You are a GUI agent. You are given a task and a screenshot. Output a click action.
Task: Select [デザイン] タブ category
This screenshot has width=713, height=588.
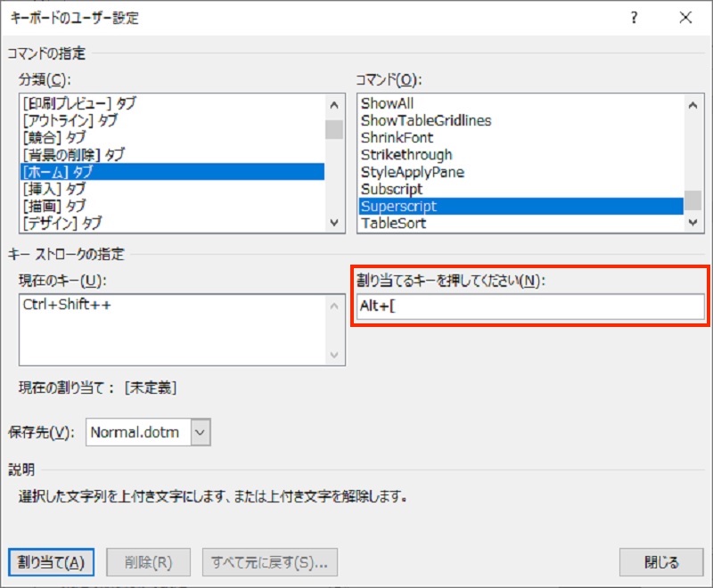(x=172, y=224)
